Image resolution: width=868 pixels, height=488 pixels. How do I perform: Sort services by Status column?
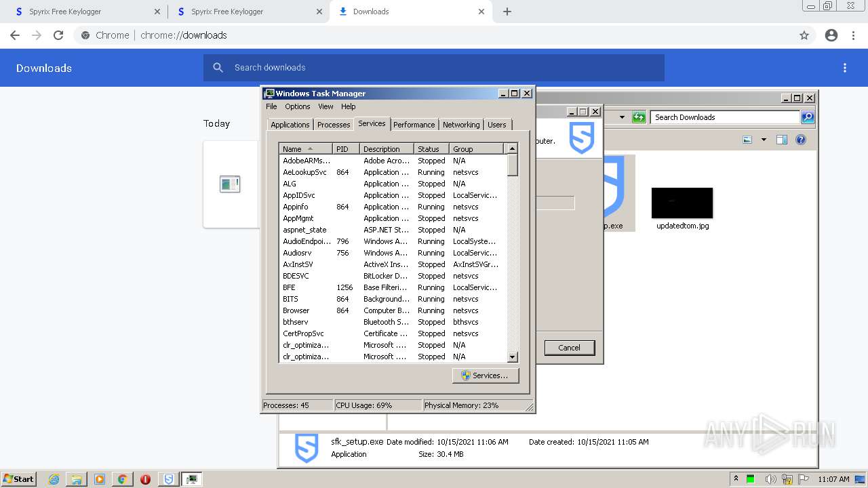[431, 149]
